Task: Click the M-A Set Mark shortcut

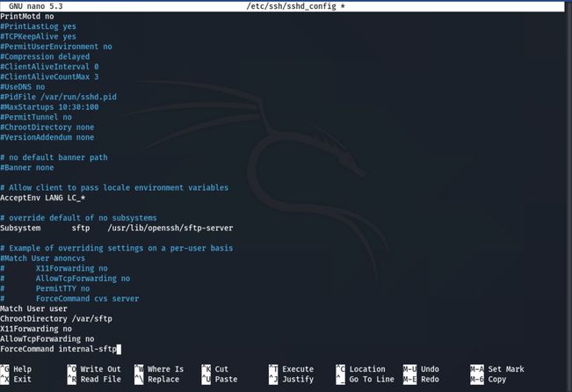Action: tap(497, 369)
